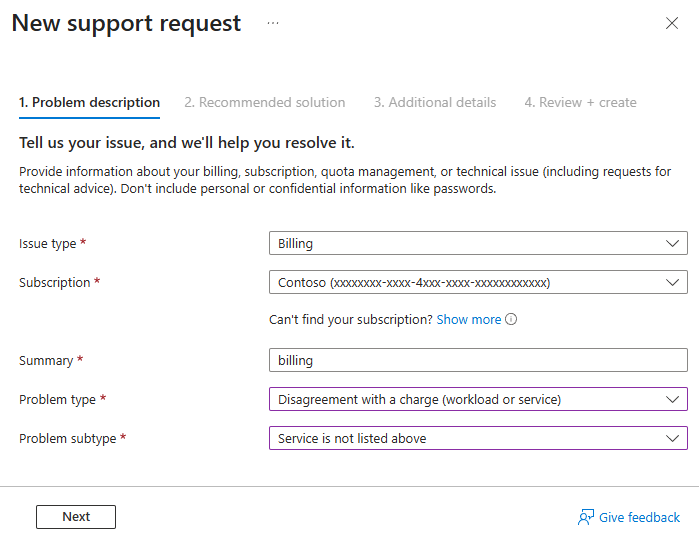Click the Issue type field label
The width and height of the screenshot is (699, 539).
point(49,243)
